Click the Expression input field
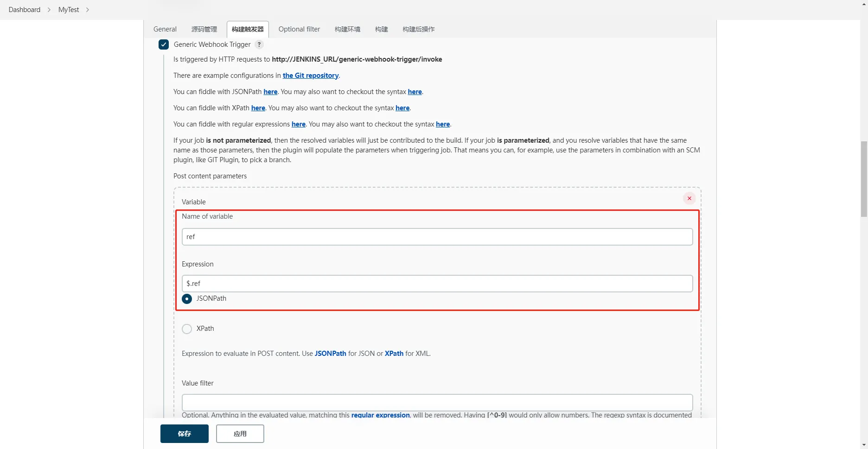 437,284
